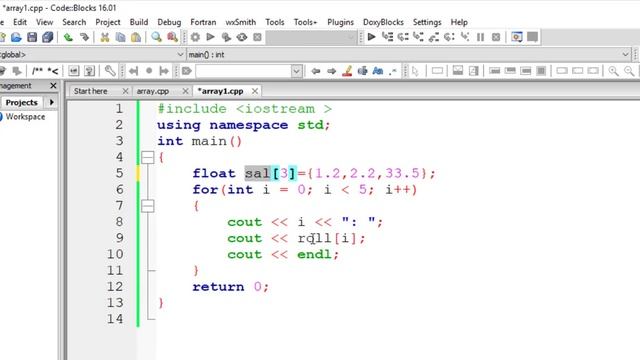Open the Debug menu

click(x=169, y=22)
